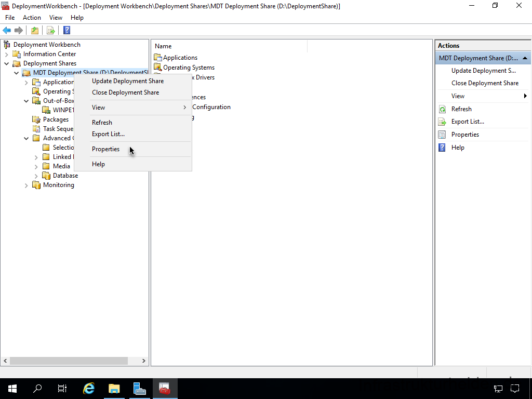
Task: Click the Applications folder icon in Name list
Action: click(x=158, y=57)
